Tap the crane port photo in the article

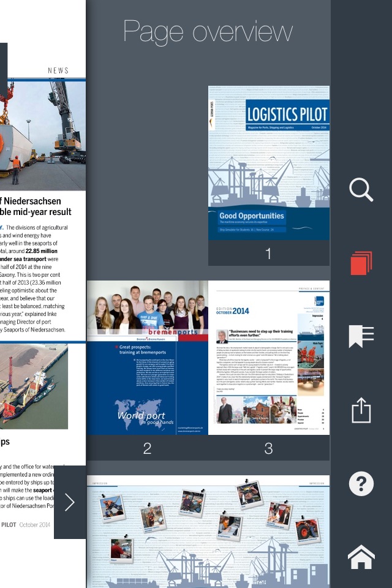click(43, 136)
